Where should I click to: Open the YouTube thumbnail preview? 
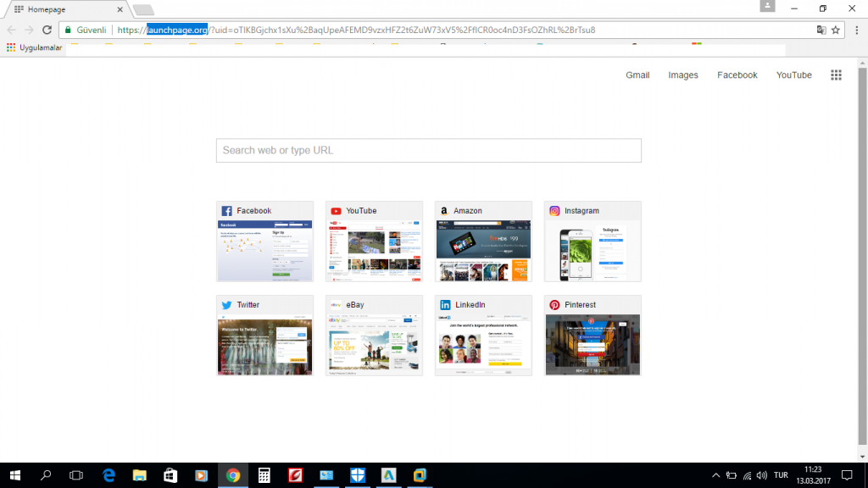(374, 251)
